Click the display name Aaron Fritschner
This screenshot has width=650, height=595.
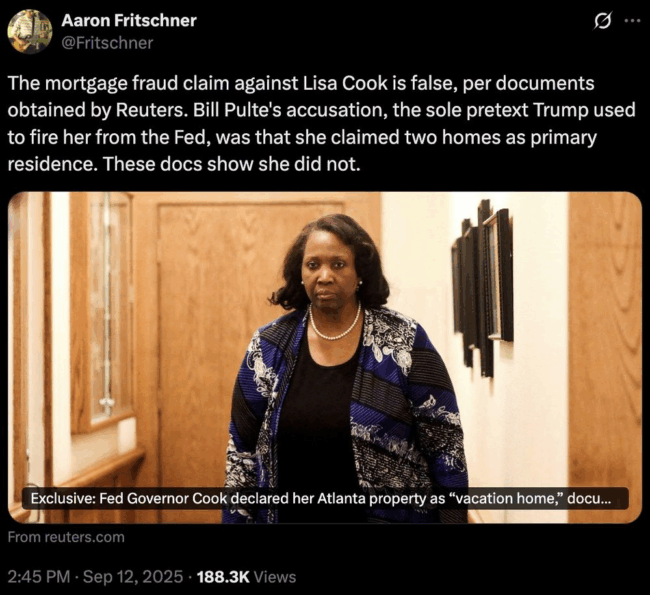129,20
